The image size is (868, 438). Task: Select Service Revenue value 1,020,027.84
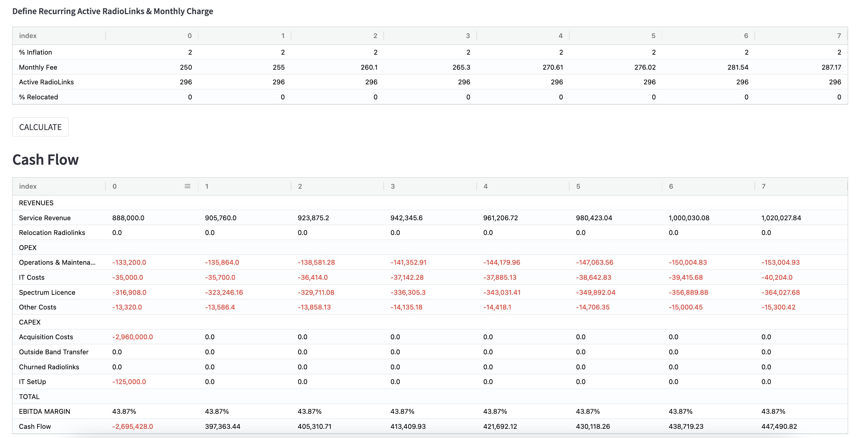(x=781, y=218)
